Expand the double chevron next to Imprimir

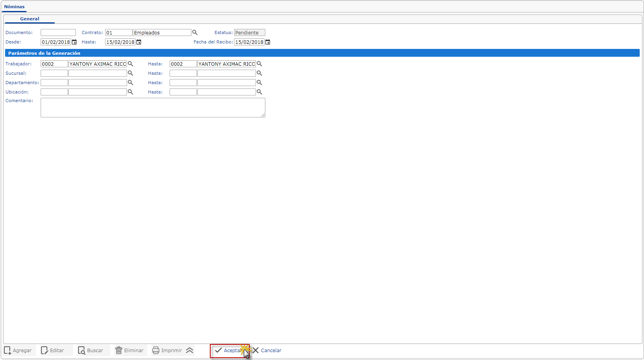pyautogui.click(x=190, y=350)
